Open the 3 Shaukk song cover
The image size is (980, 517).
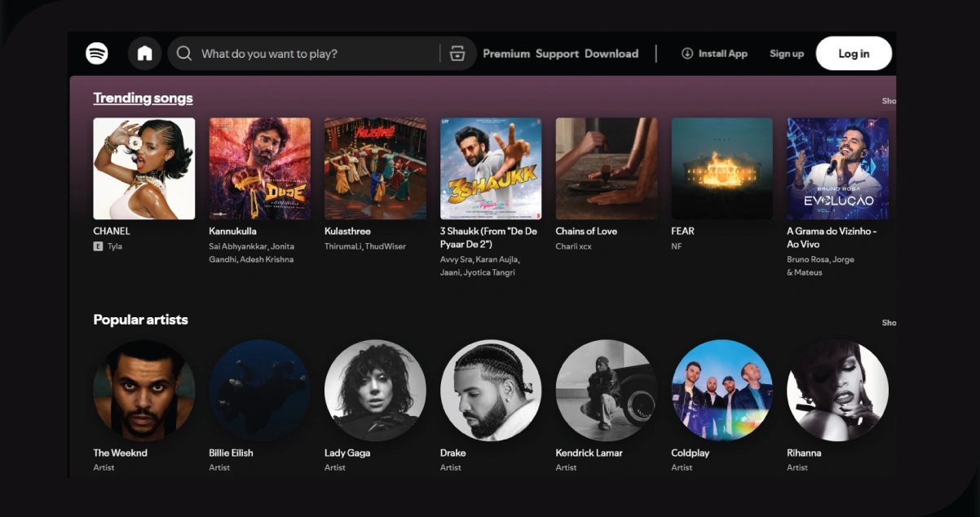pyautogui.click(x=491, y=168)
